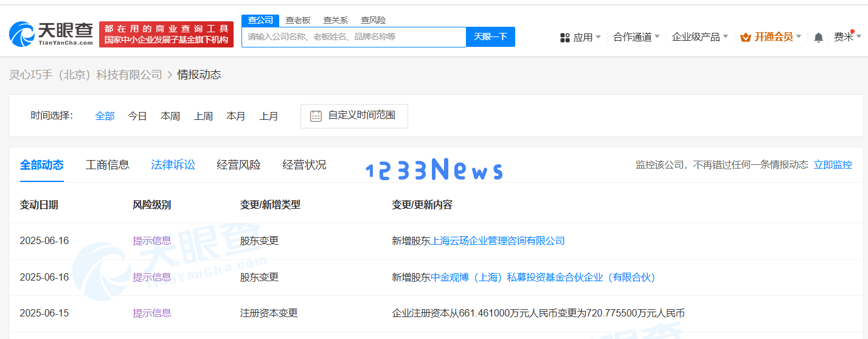This screenshot has height=339, width=868.
Task: Click the 立即监控 link
Action: click(833, 164)
